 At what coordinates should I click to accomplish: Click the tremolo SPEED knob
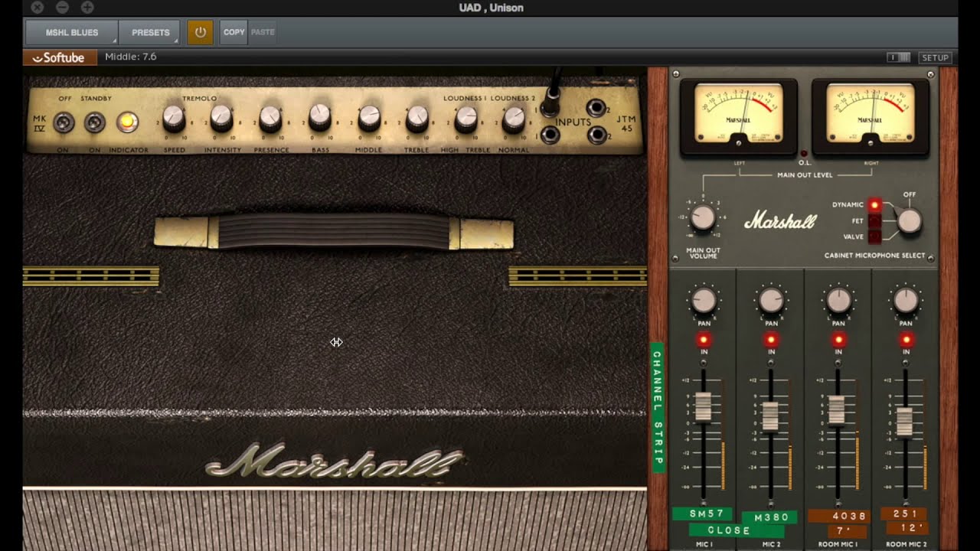(174, 118)
